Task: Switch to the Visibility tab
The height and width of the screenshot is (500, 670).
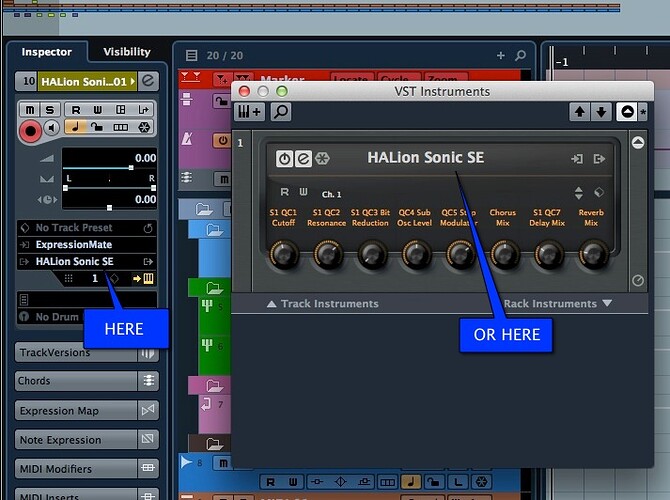Action: 127,52
